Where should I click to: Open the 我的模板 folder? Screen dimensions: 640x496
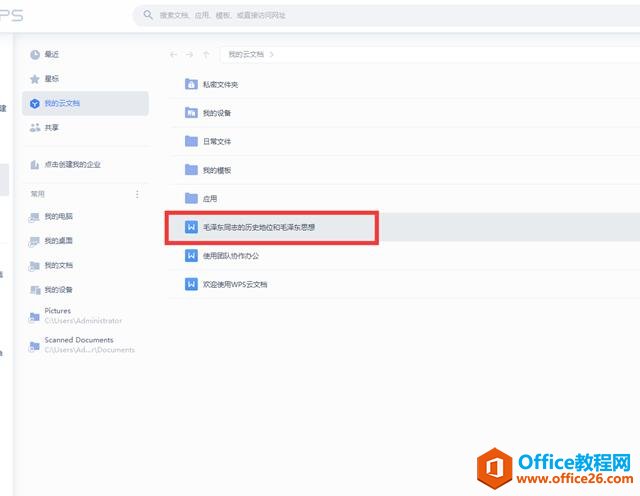click(x=404, y=170)
